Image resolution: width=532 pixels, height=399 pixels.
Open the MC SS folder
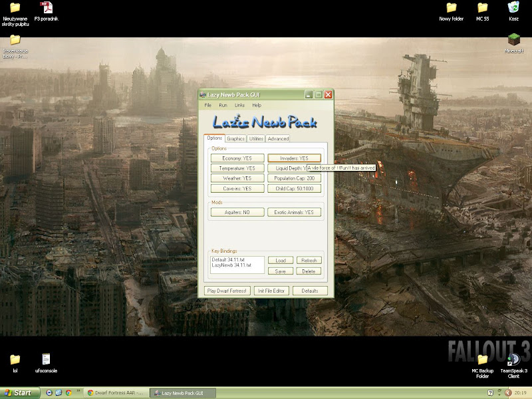(482, 9)
